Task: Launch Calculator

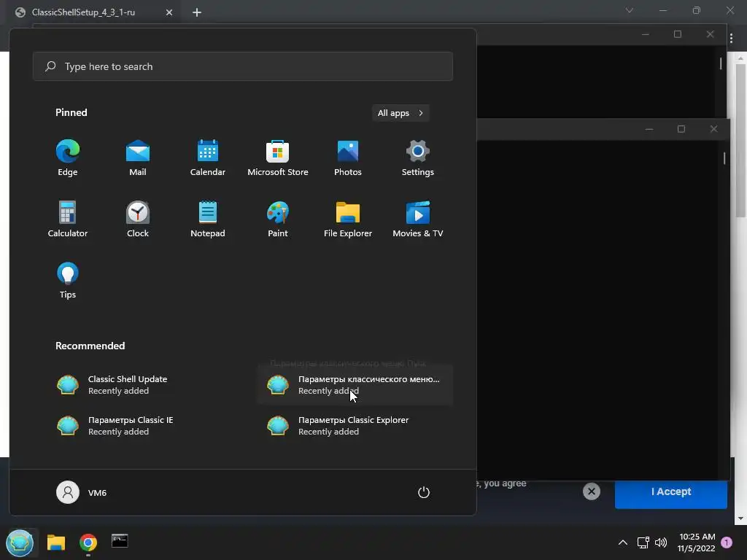Action: point(68,219)
